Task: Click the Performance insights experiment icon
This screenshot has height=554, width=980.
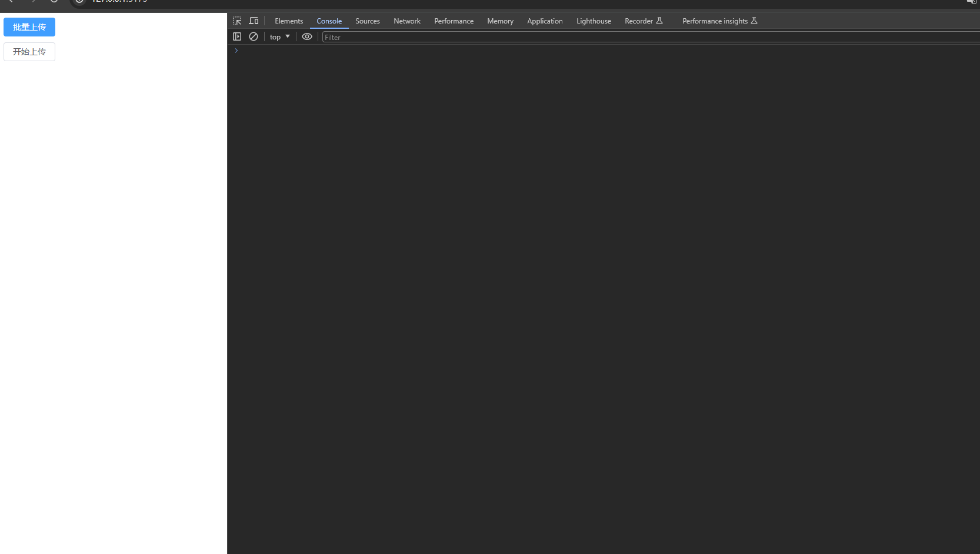Action: click(755, 21)
